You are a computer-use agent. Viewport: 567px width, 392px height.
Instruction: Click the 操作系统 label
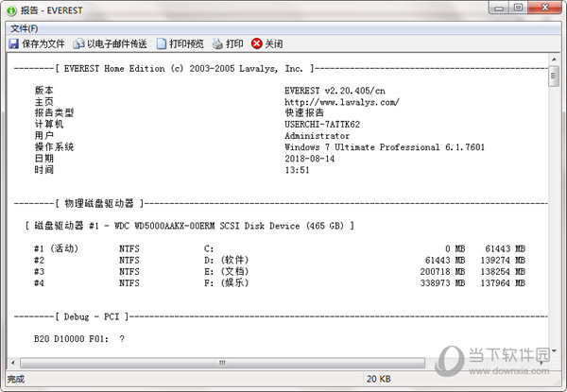point(54,147)
